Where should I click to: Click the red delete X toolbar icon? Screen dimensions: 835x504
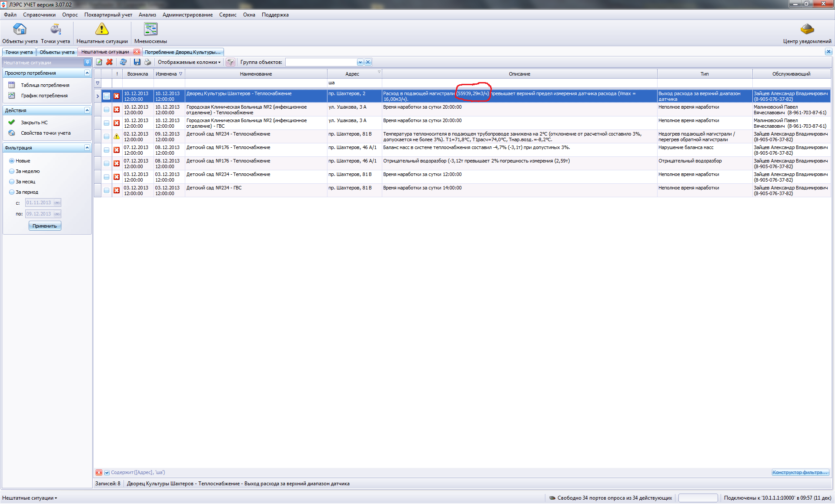(x=110, y=62)
